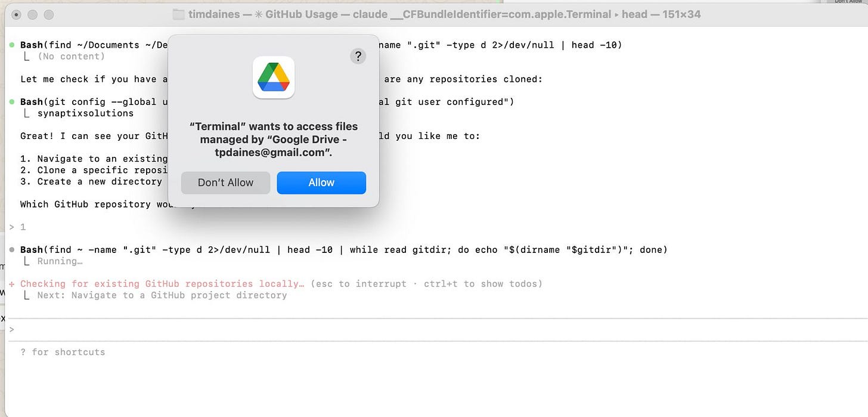Click the Don't Allow button
The width and height of the screenshot is (868, 417).
pos(226,183)
